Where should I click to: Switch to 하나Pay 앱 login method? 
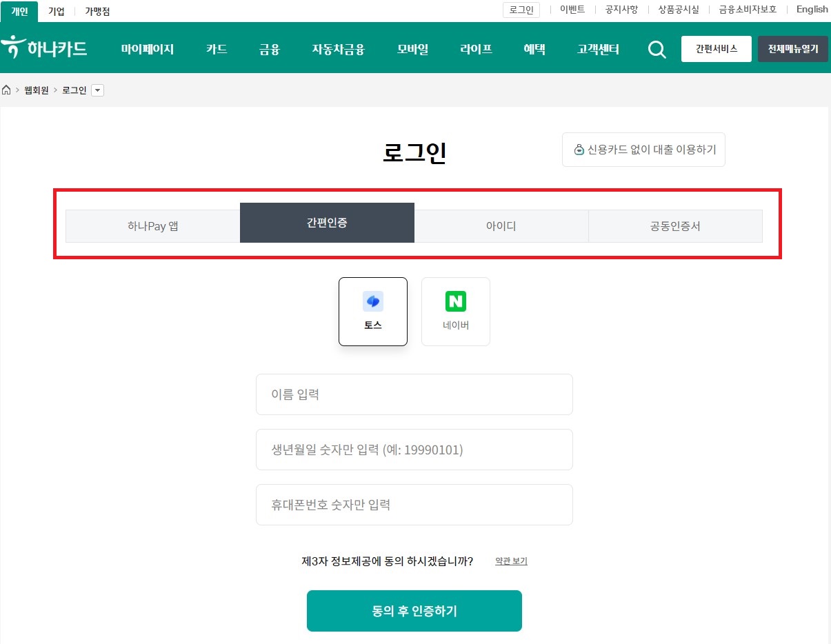[x=152, y=225]
